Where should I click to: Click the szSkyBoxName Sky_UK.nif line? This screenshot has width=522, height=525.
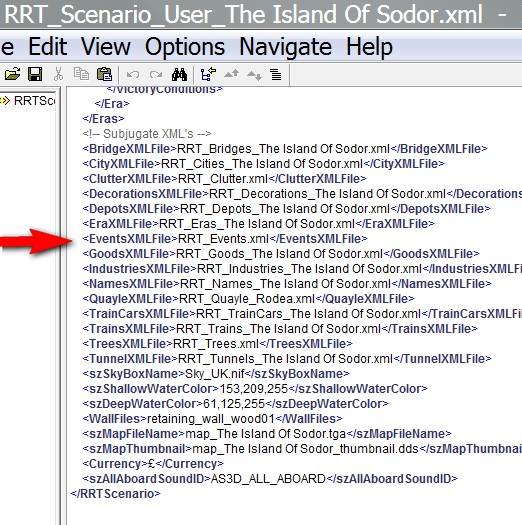pos(216,374)
